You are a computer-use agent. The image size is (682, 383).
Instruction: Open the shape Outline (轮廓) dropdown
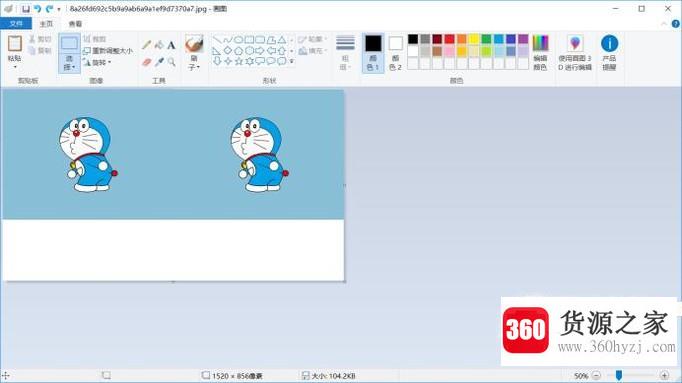[x=313, y=40]
